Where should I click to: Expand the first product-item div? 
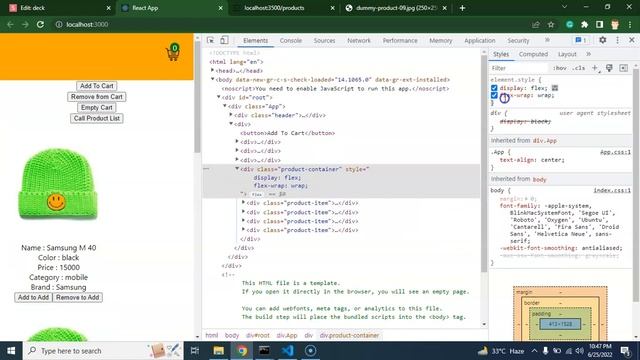[243, 202]
